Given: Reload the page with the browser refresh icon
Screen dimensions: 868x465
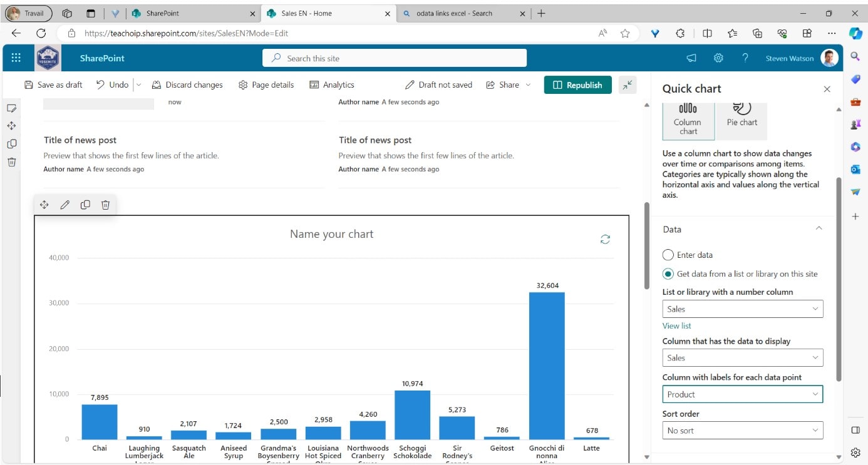Looking at the screenshot, I should coord(41,33).
